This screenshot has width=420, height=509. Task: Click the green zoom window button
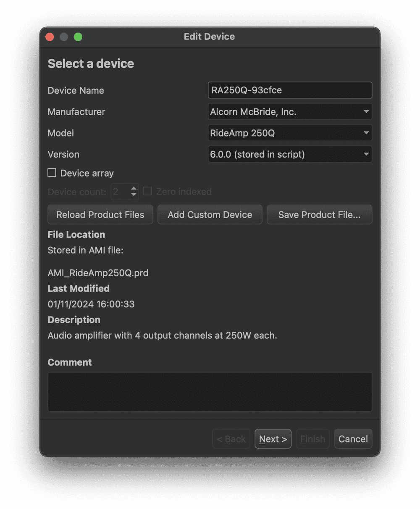click(78, 37)
